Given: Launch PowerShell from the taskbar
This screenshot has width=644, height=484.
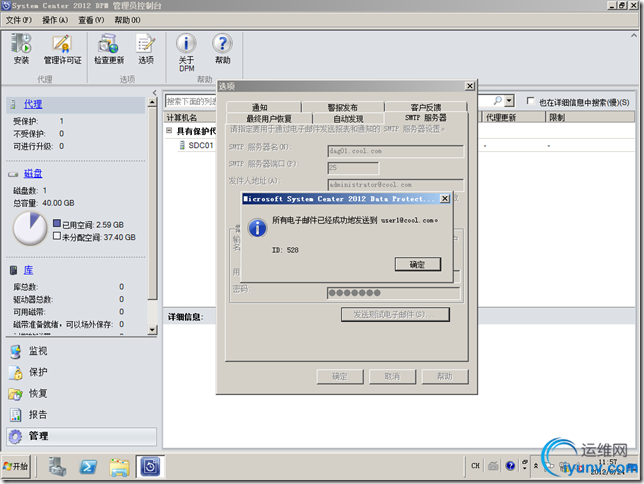Looking at the screenshot, I should click(x=88, y=467).
